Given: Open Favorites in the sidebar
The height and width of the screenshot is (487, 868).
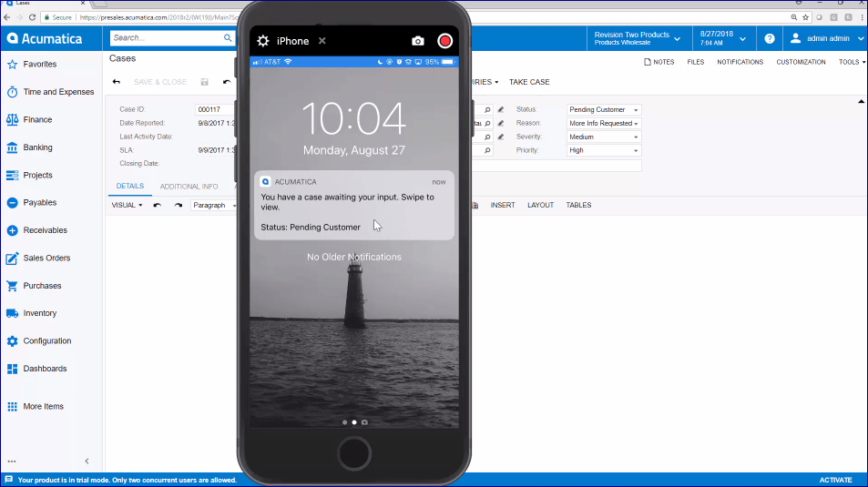Looking at the screenshot, I should tap(39, 65).
